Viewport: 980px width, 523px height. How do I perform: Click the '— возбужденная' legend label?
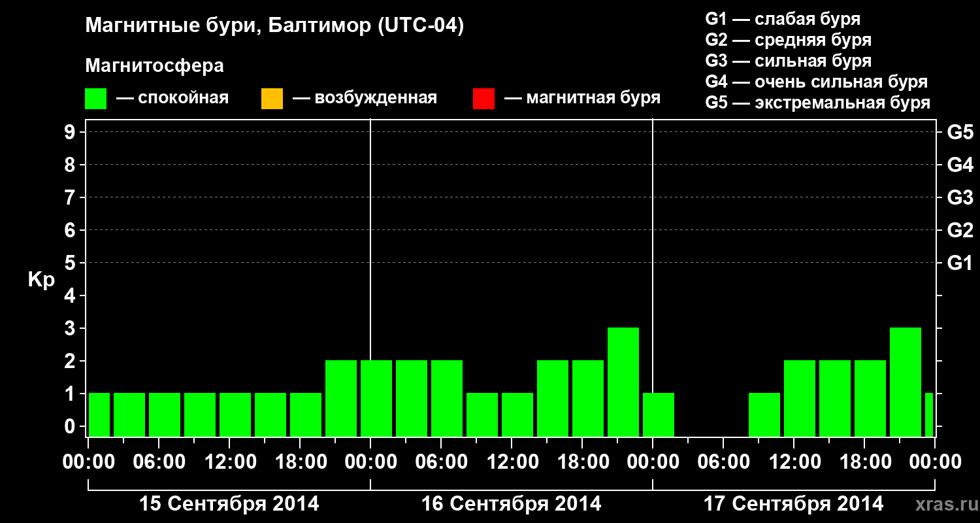point(365,98)
